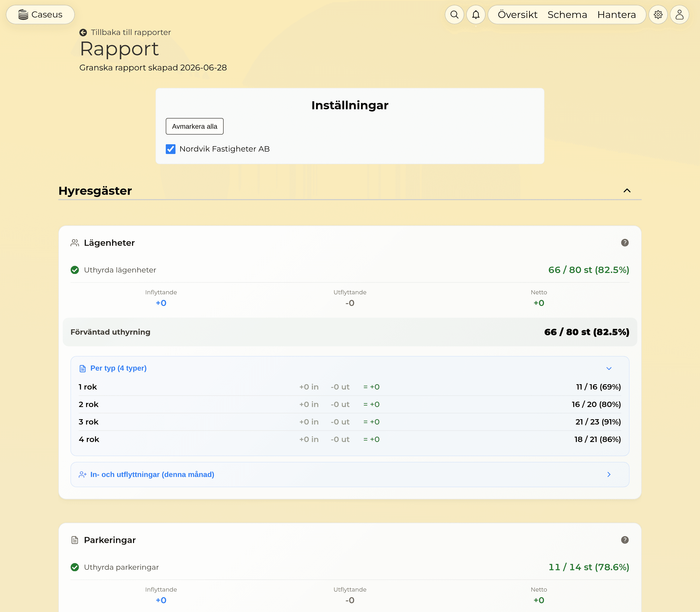Click the Uthyrda lägenheter label
The image size is (700, 612).
[x=120, y=270]
